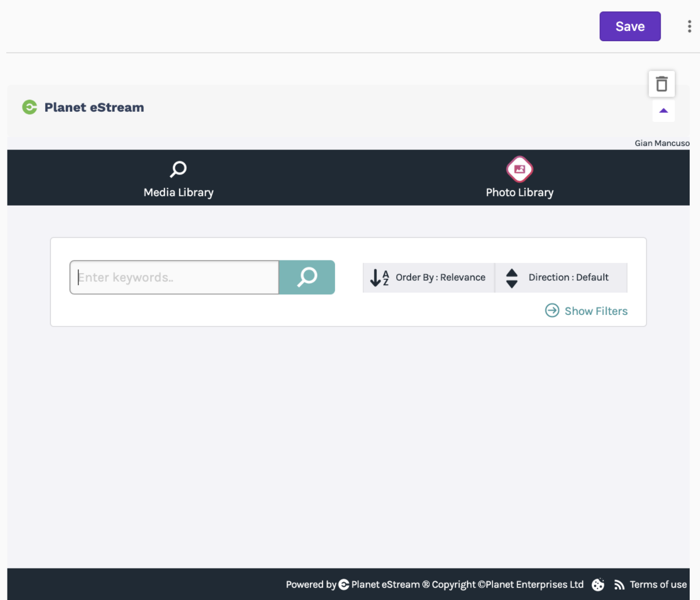
Task: Click the Media Library magnifier icon
Action: [x=178, y=169]
